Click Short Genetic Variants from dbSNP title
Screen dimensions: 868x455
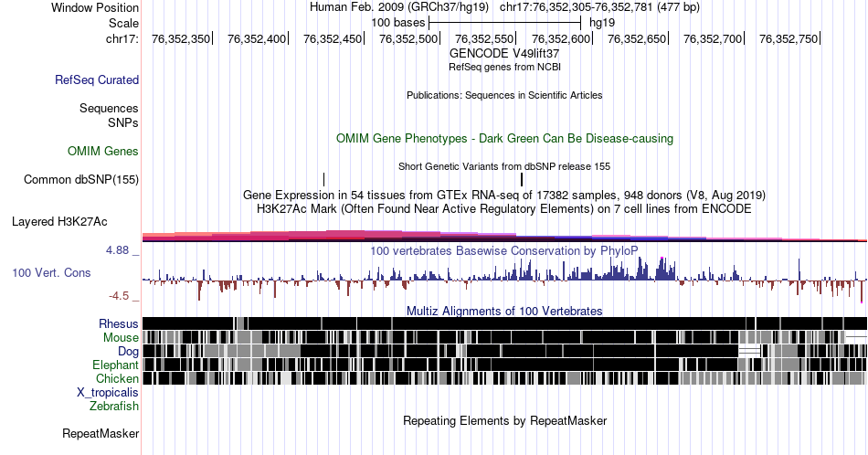(504, 166)
